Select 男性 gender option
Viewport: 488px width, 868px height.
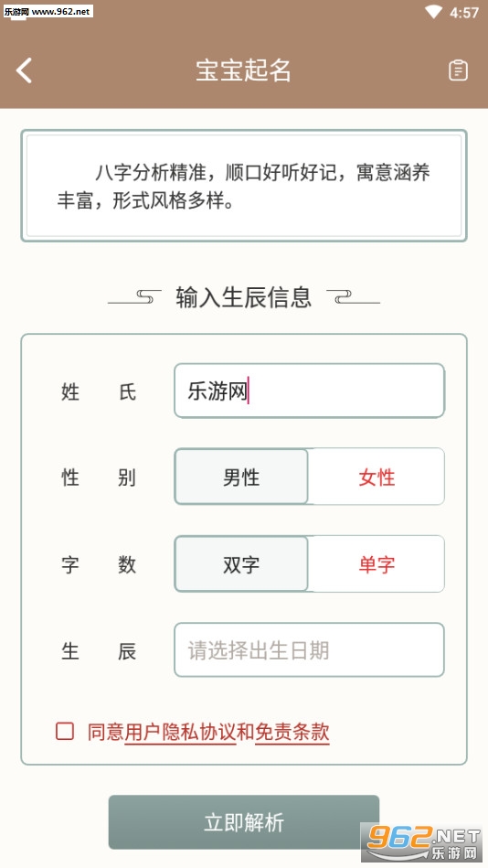pyautogui.click(x=241, y=477)
